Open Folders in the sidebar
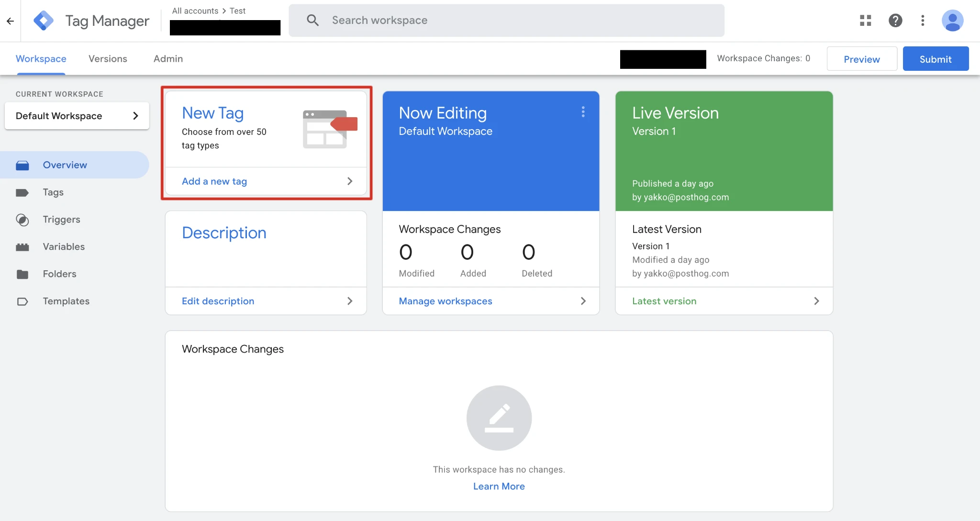Screen dimensions: 980x521 click(x=59, y=274)
